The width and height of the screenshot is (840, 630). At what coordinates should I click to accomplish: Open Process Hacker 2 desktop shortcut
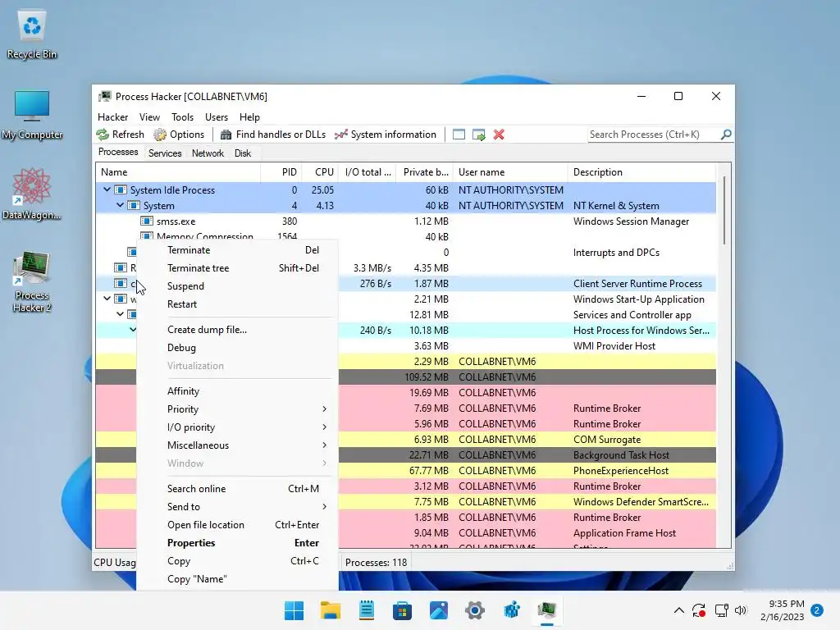32,282
